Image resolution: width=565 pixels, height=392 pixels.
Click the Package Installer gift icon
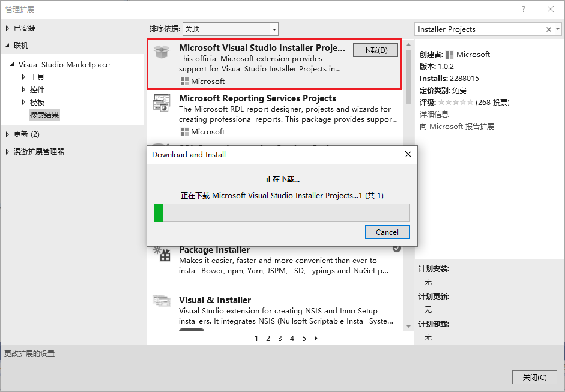coord(162,254)
